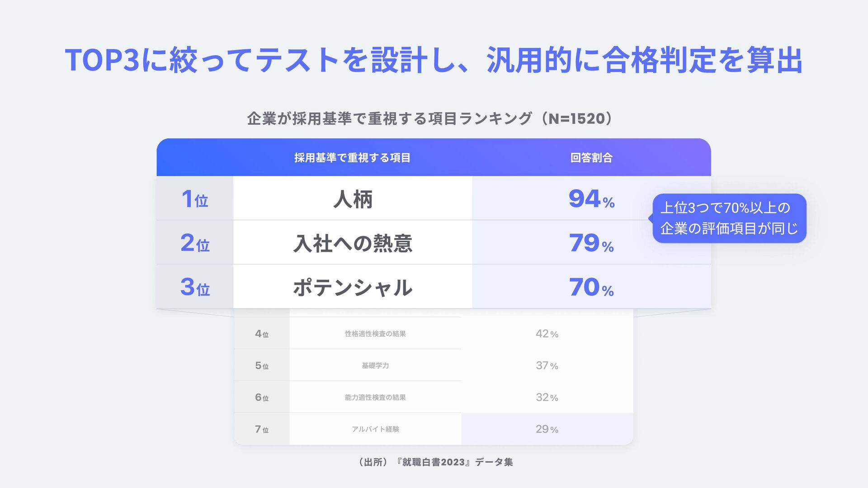
Task: Click the 回答割合 column header
Action: click(591, 158)
